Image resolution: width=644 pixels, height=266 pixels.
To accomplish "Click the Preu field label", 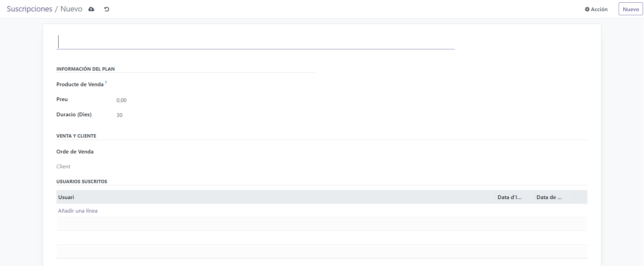I will point(62,99).
